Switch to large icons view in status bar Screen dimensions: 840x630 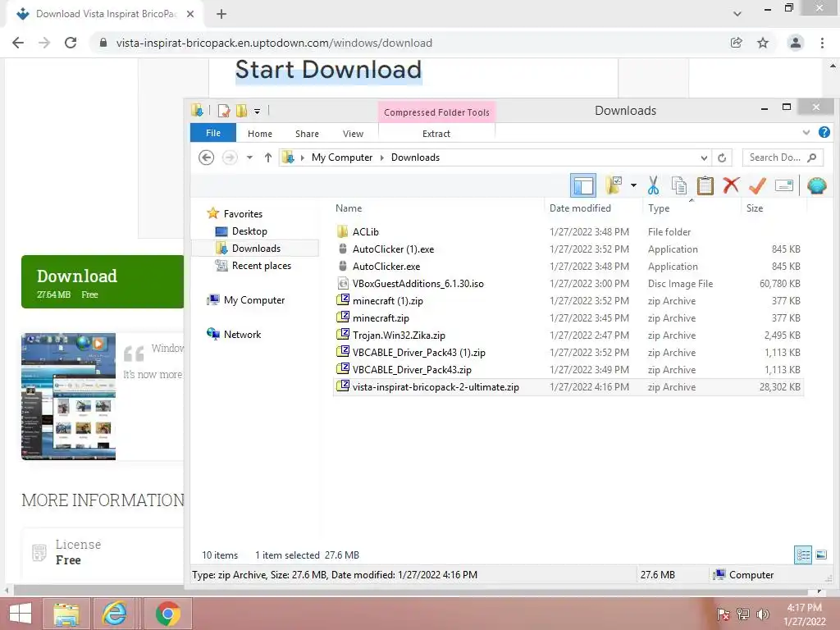[821, 555]
